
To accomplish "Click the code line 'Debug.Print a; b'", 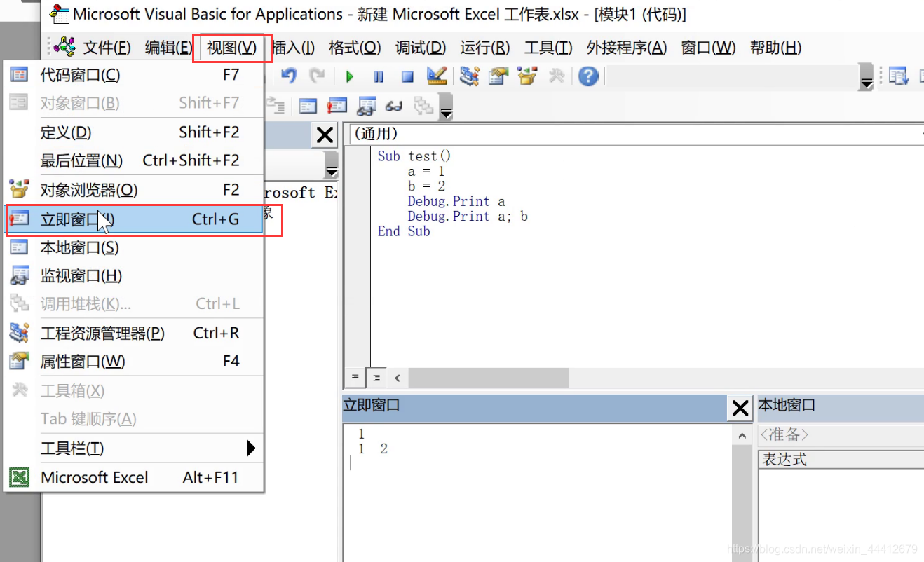I will [468, 217].
